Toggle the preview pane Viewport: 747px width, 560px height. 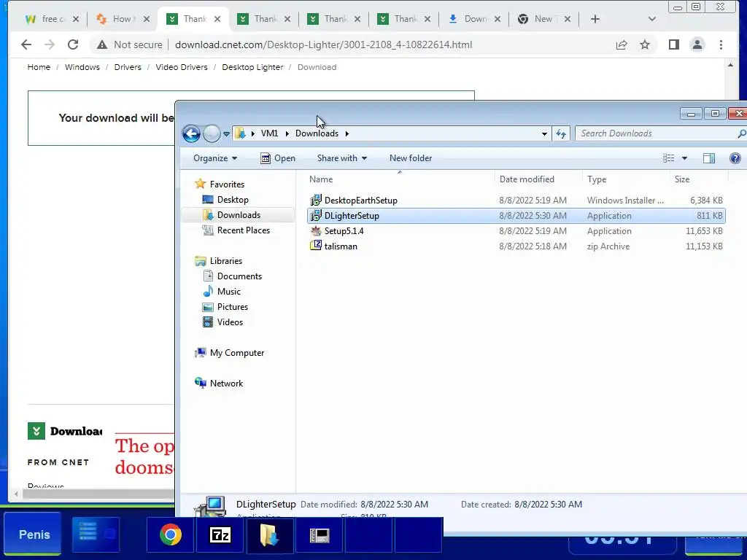coord(709,158)
